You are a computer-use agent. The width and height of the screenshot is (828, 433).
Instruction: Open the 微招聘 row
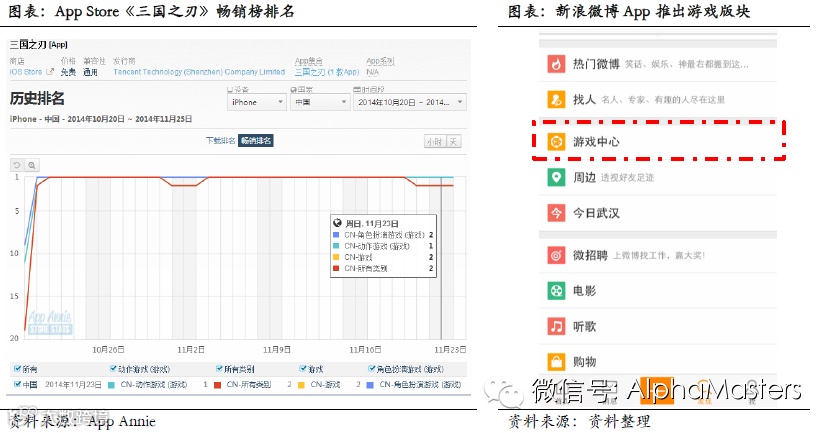click(658, 255)
